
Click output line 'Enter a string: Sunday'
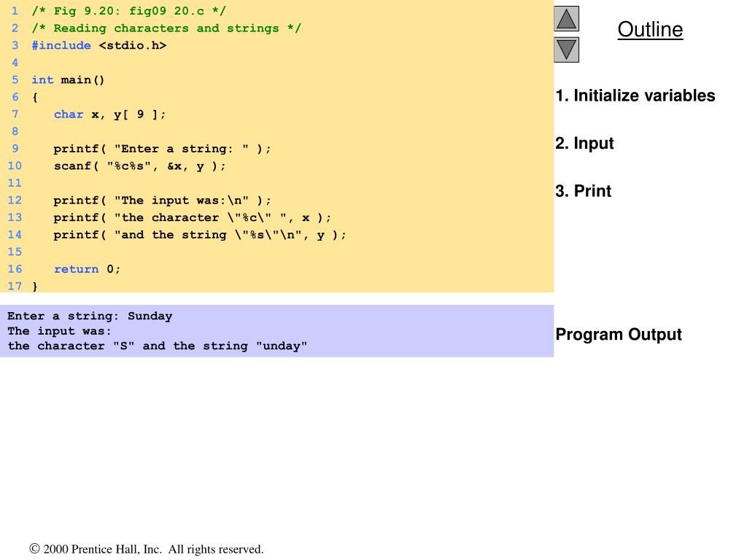pos(90,316)
